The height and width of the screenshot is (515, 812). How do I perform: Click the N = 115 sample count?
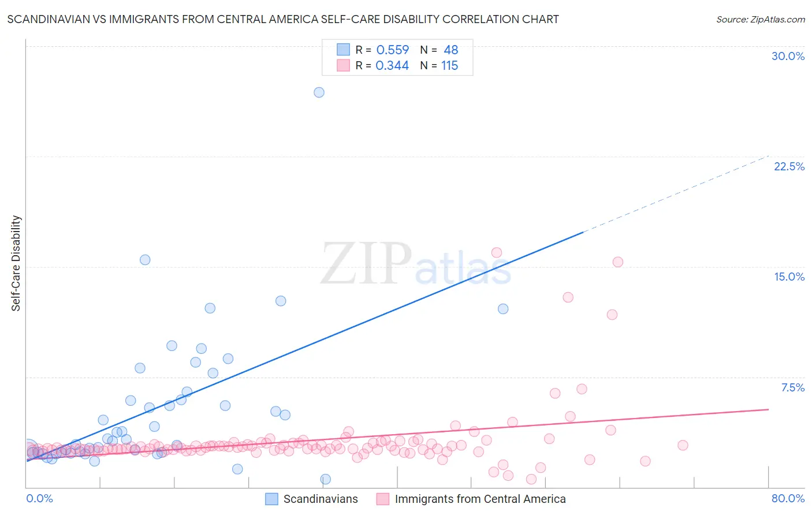(x=439, y=65)
